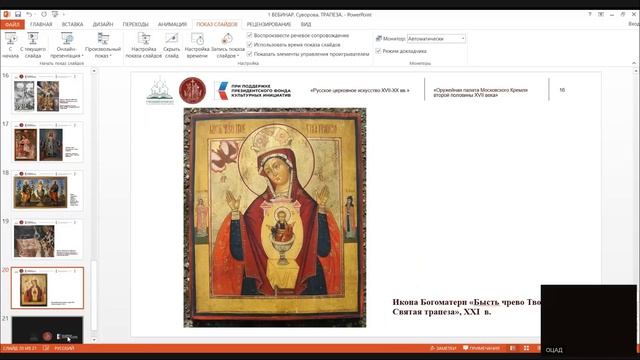Image resolution: width=640 pixels, height=360 pixels.
Task: Toggle Заметки notes pane in status bar
Action: pos(443,348)
